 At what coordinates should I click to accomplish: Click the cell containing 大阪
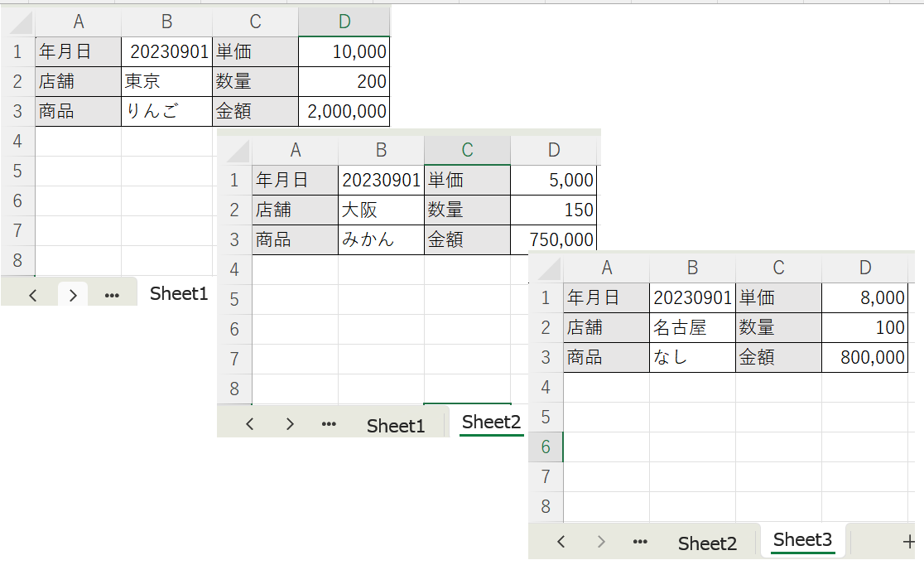click(x=381, y=210)
